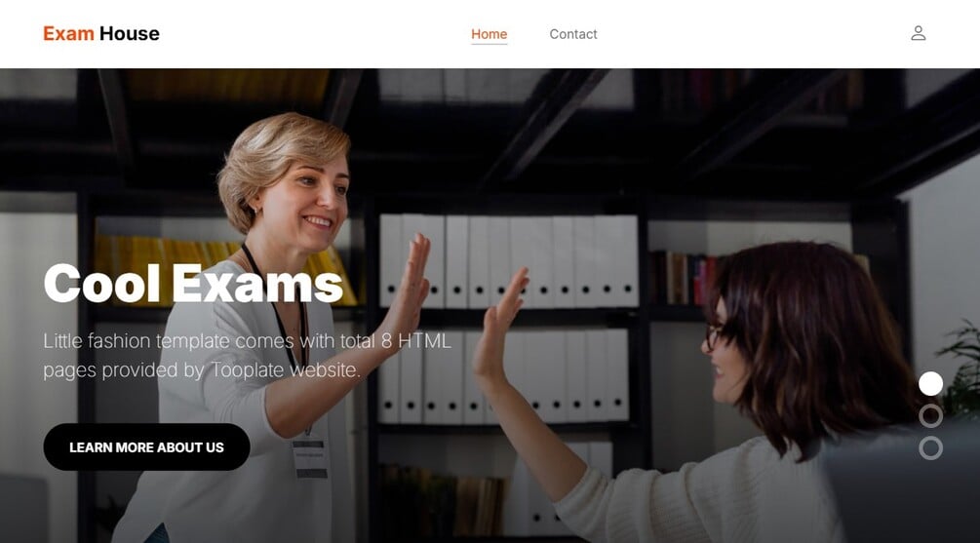The width and height of the screenshot is (980, 543).
Task: Click the Learn More About Us button
Action: [x=147, y=446]
